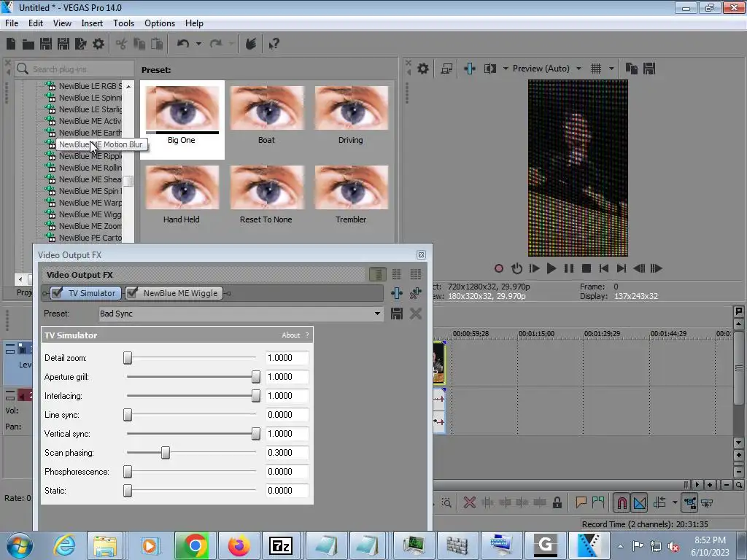Click Remove Selected Plug-In icon
This screenshot has width=747, height=560.
pos(415,293)
